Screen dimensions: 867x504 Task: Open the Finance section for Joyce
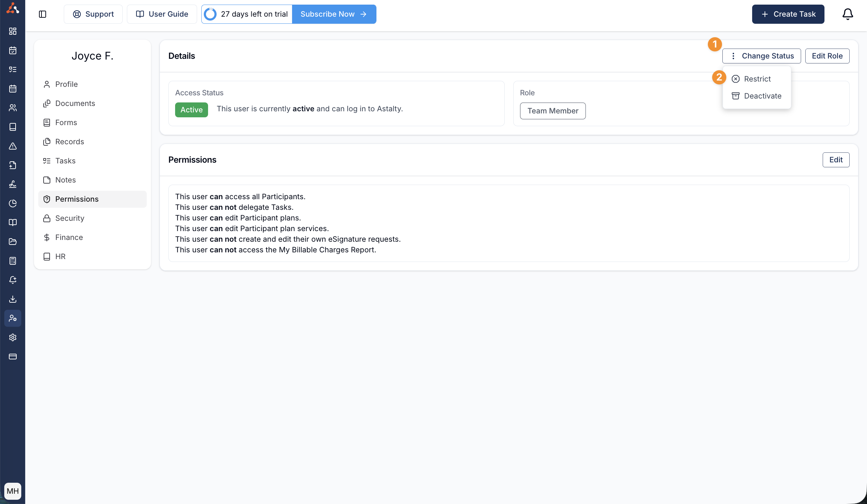pos(69,237)
